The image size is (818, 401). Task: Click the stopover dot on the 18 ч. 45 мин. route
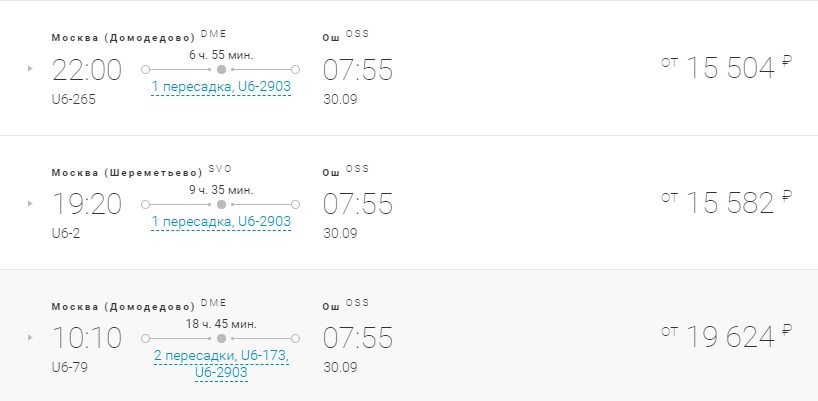221,338
